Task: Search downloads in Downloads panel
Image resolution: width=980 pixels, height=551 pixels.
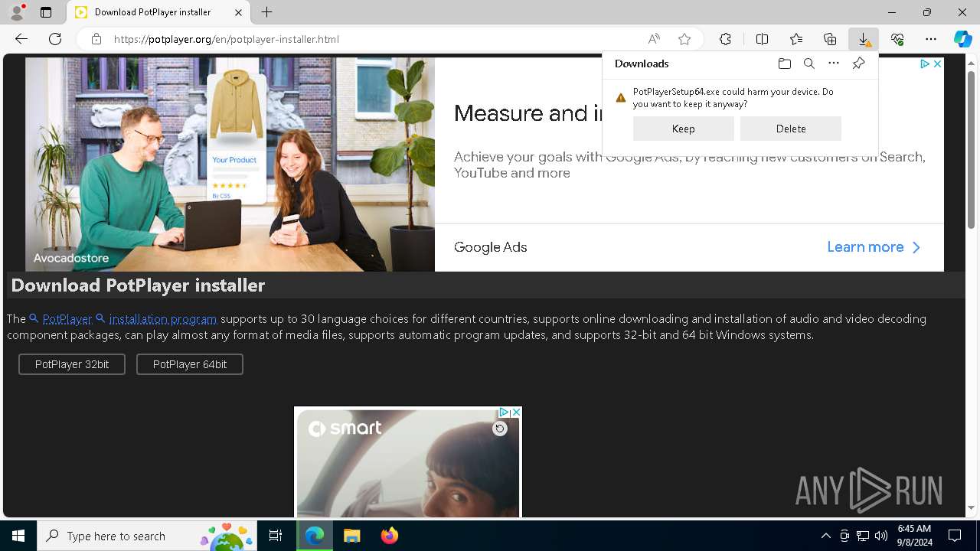Action: [x=808, y=64]
